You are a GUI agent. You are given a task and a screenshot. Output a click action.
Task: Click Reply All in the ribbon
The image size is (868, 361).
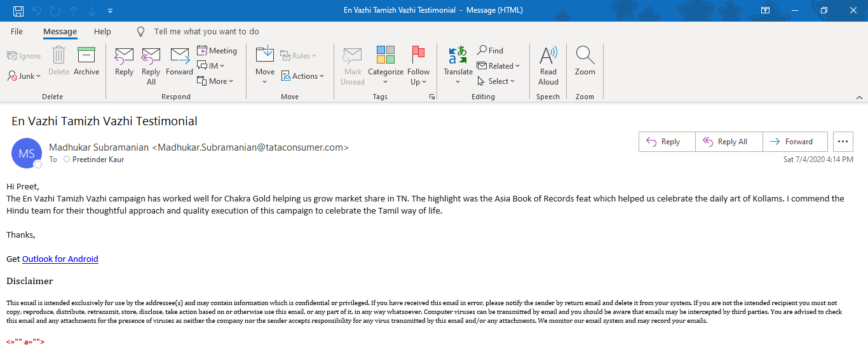(x=151, y=65)
